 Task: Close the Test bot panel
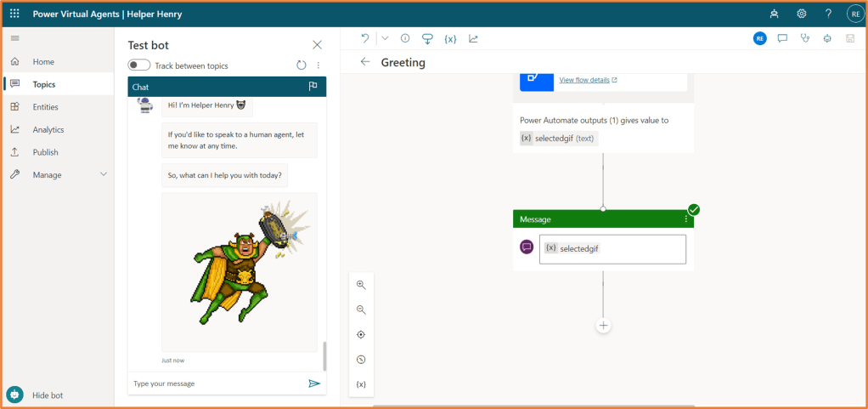tap(318, 45)
